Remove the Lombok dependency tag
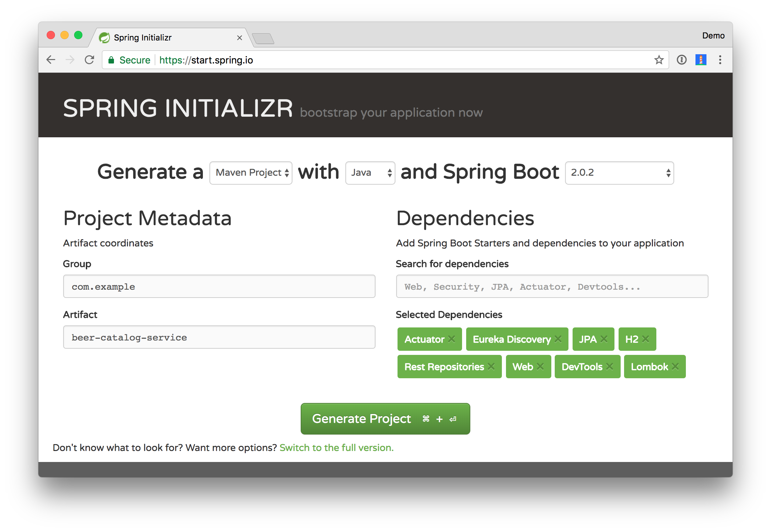The width and height of the screenshot is (771, 532). pos(675,367)
